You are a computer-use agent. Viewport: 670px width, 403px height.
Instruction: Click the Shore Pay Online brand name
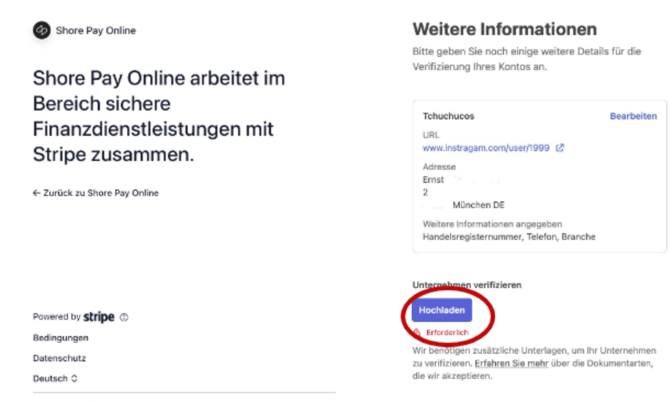[96, 30]
